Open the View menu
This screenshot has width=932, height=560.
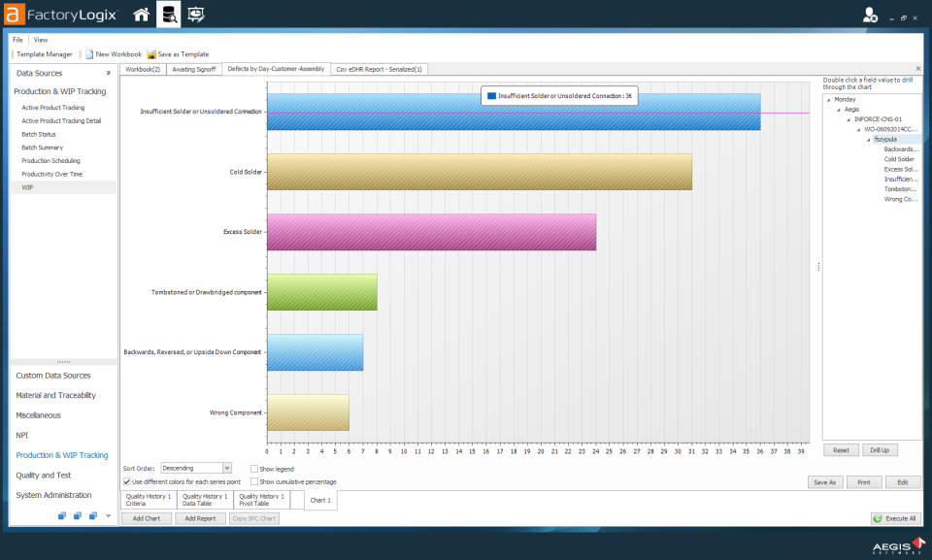(x=40, y=39)
